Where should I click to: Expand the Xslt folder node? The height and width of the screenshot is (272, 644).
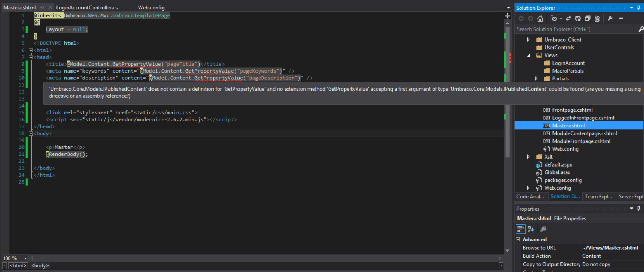pyautogui.click(x=528, y=157)
